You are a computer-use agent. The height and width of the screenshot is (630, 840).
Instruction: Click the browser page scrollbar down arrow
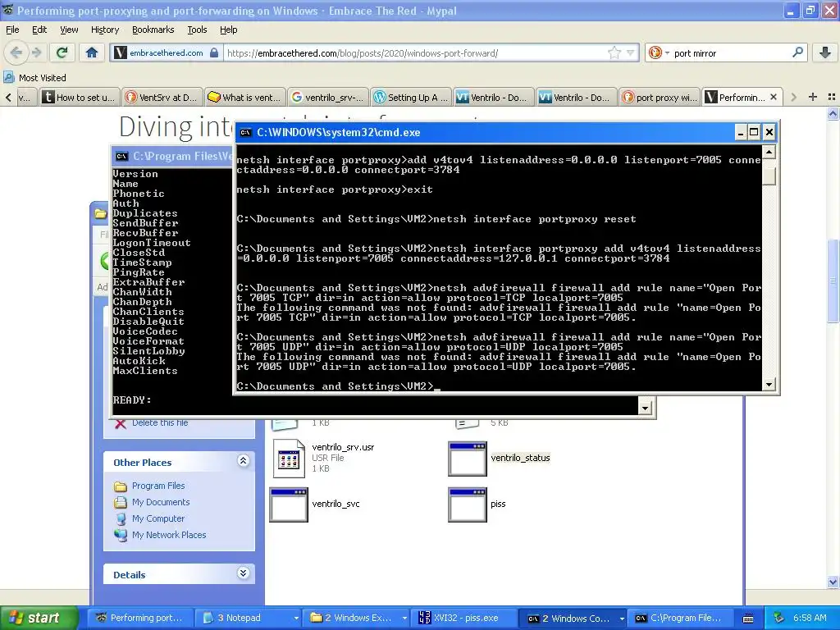[833, 582]
